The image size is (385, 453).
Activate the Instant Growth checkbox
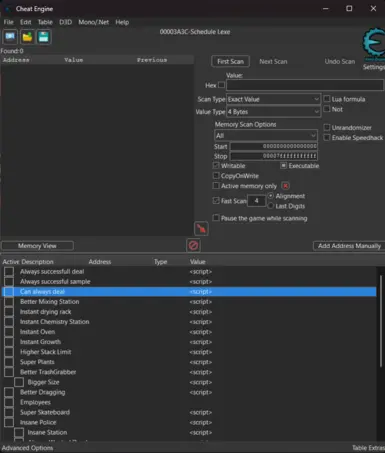pos(9,342)
